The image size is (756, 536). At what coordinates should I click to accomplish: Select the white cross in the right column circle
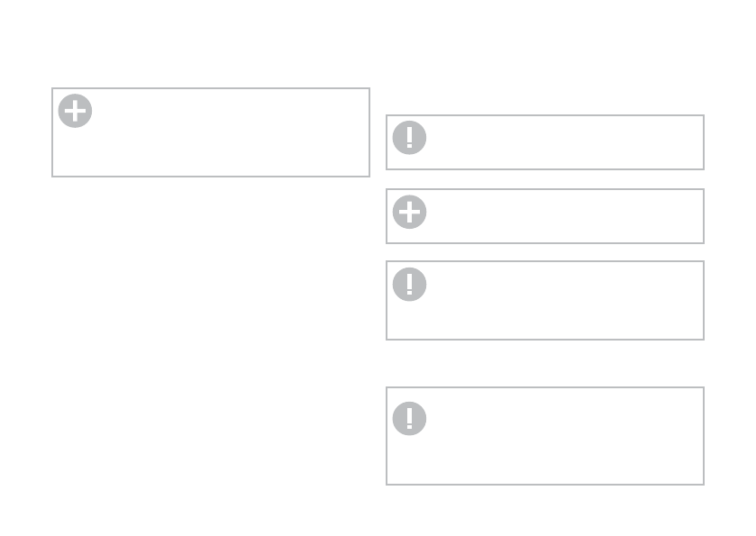click(409, 212)
